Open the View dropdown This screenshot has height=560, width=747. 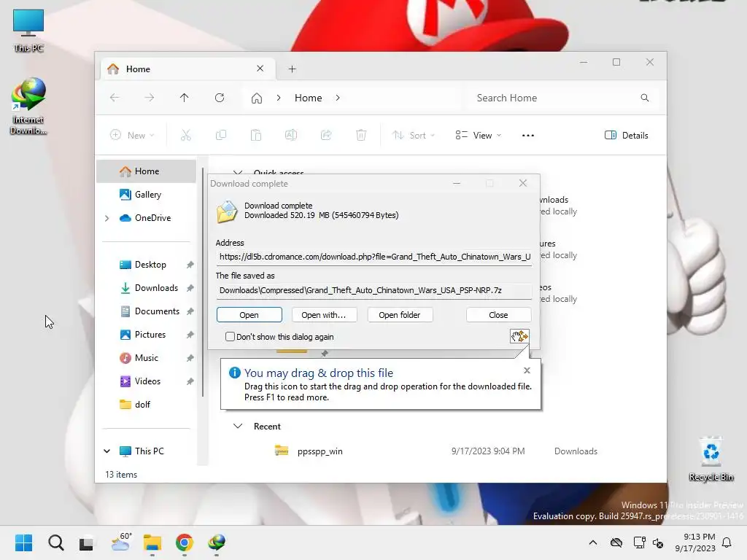[x=479, y=135]
